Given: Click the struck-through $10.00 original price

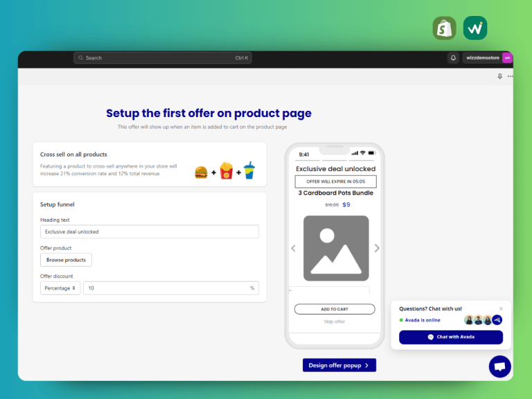Looking at the screenshot, I should click(x=332, y=205).
